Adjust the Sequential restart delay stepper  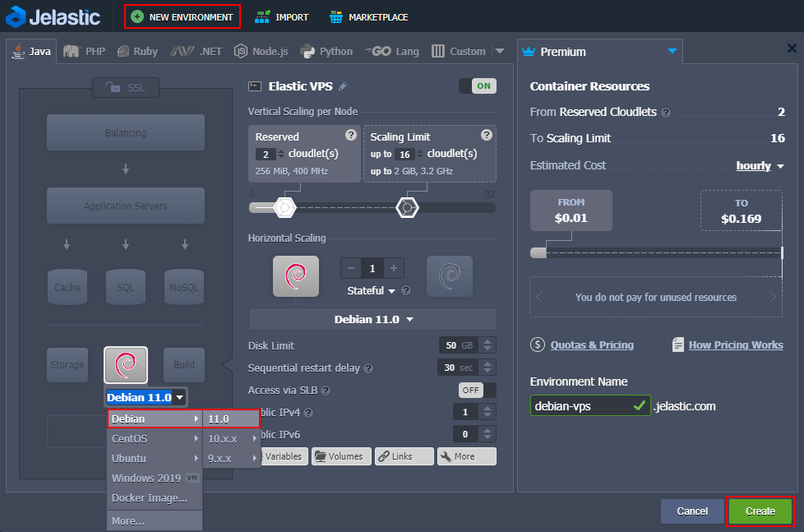coord(487,368)
